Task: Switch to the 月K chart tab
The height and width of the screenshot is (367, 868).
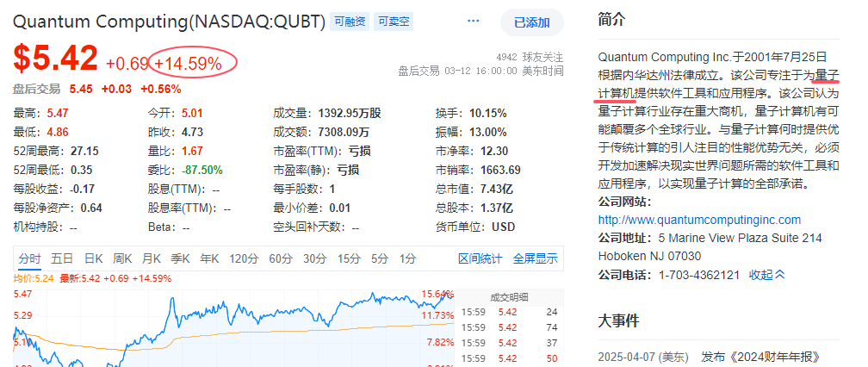Action: tap(152, 258)
